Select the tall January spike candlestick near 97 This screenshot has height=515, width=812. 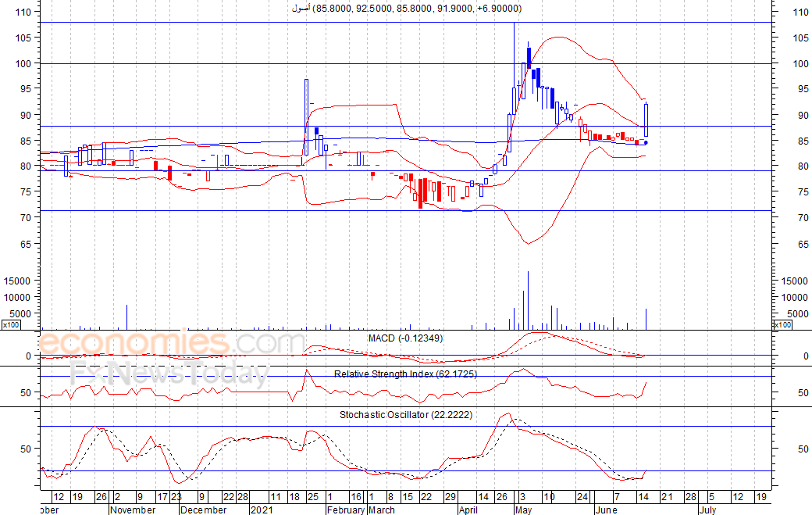(307, 117)
